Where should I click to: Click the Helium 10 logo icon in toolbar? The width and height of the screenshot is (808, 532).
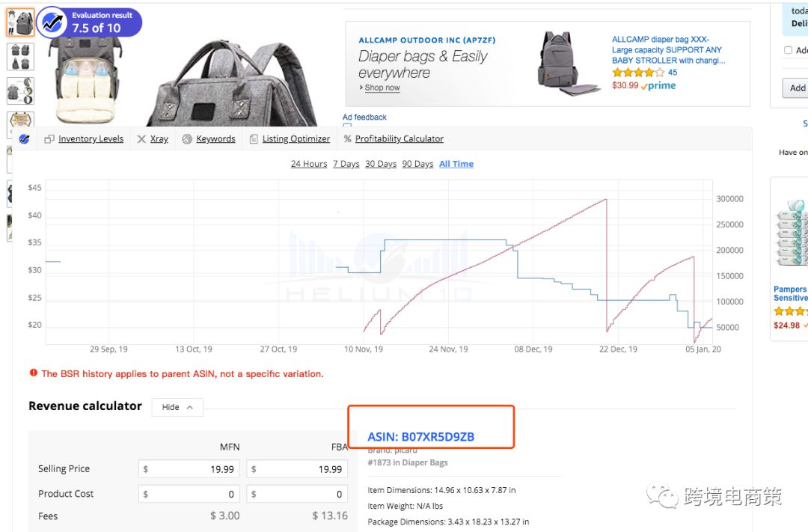[24, 139]
